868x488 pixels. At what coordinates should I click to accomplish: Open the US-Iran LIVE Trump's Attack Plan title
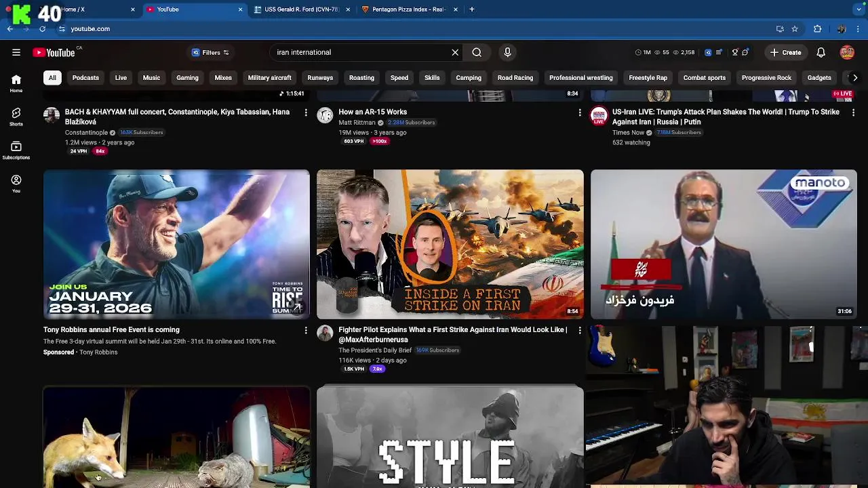[x=726, y=117]
